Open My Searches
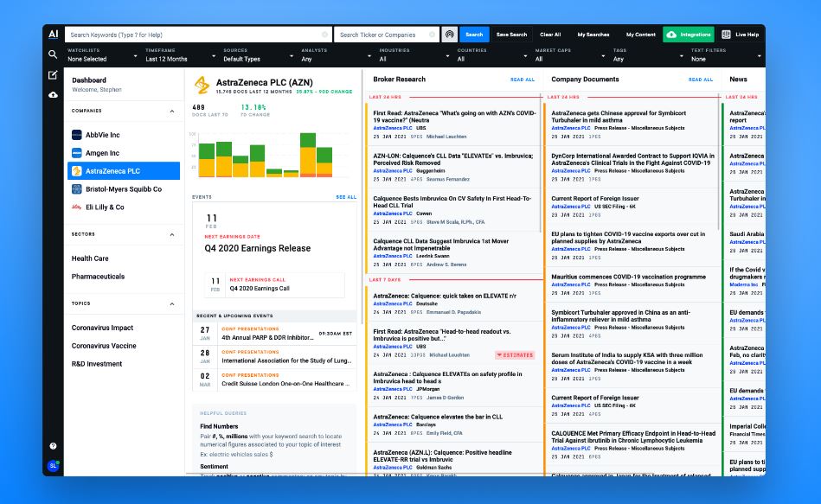821x504 pixels. pos(593,35)
